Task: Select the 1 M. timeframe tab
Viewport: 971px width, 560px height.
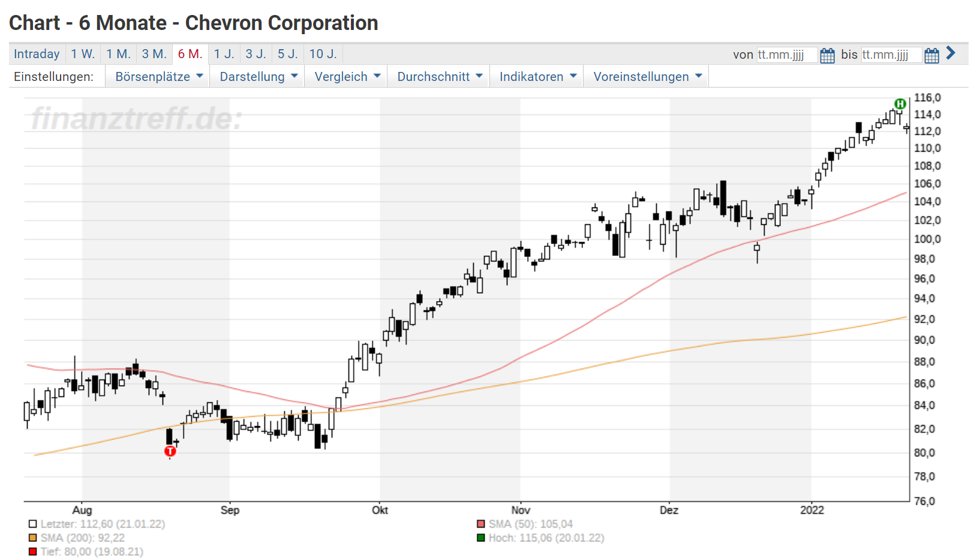Action: 119,54
